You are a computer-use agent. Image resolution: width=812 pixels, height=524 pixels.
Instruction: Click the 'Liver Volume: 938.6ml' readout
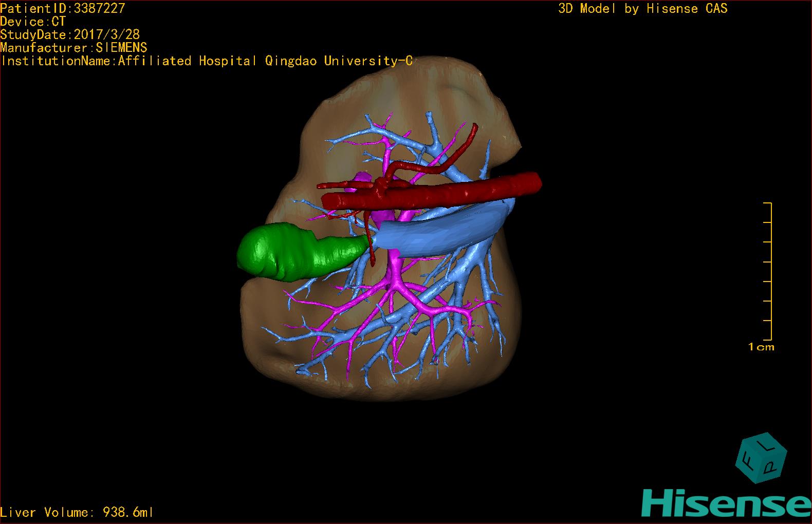point(77,512)
